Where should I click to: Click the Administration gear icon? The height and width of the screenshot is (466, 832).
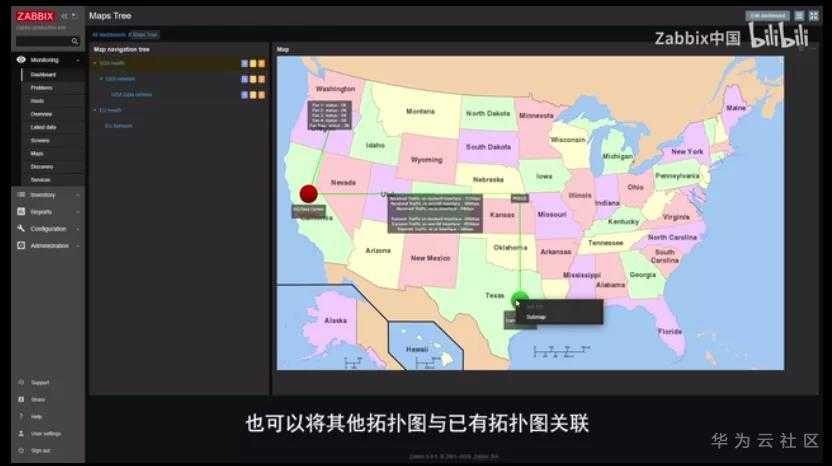point(21,245)
